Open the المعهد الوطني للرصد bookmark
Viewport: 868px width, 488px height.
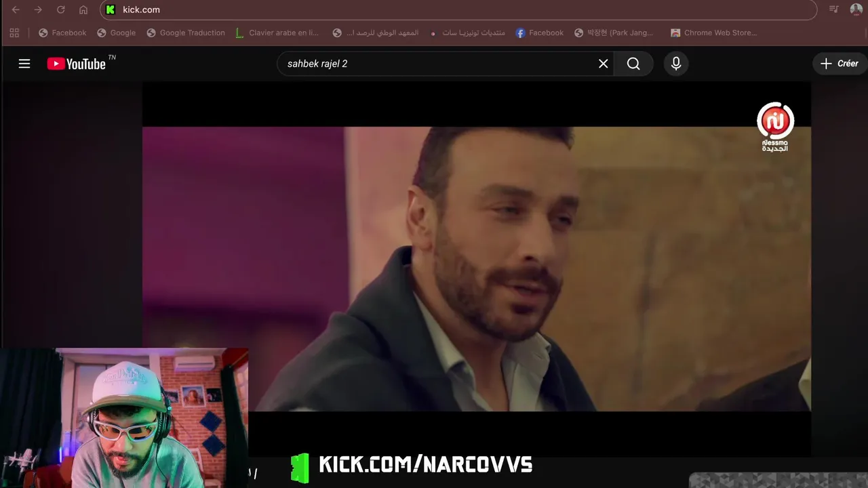tap(375, 33)
